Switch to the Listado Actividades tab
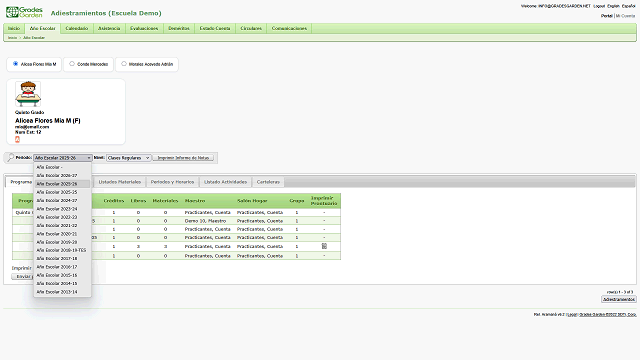 [x=225, y=182]
